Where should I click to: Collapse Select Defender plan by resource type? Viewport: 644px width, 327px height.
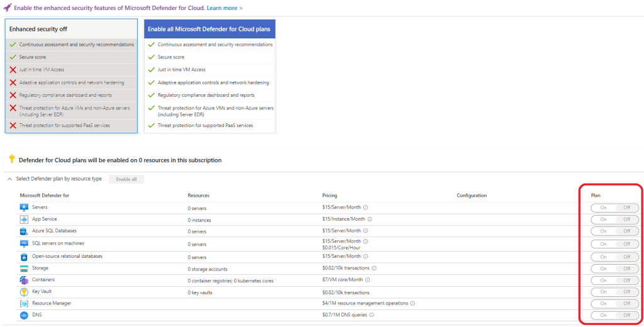click(9, 179)
